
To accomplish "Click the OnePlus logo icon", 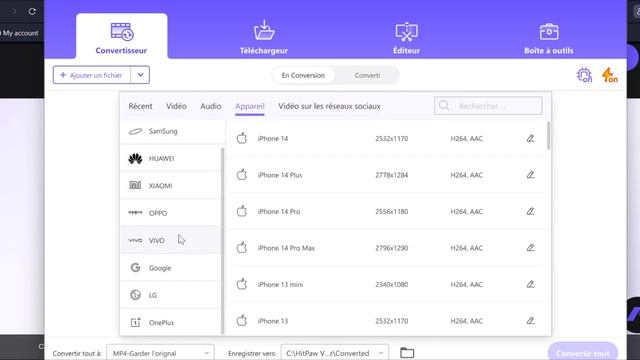I will click(135, 322).
